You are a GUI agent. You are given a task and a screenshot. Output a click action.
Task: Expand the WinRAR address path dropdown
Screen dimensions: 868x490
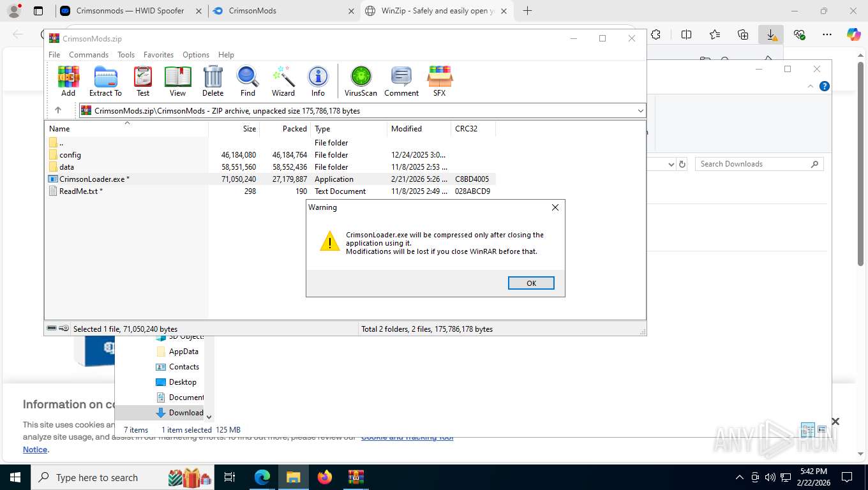pos(640,110)
